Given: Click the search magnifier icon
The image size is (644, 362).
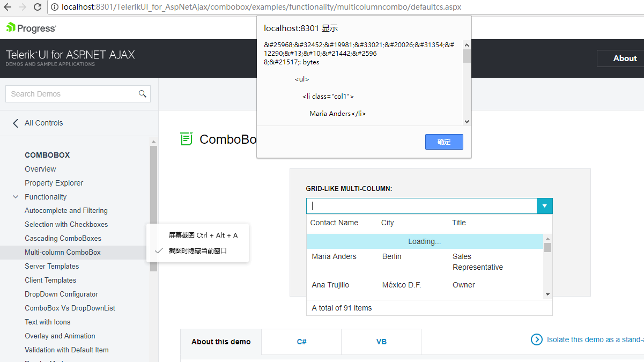Looking at the screenshot, I should click(143, 93).
